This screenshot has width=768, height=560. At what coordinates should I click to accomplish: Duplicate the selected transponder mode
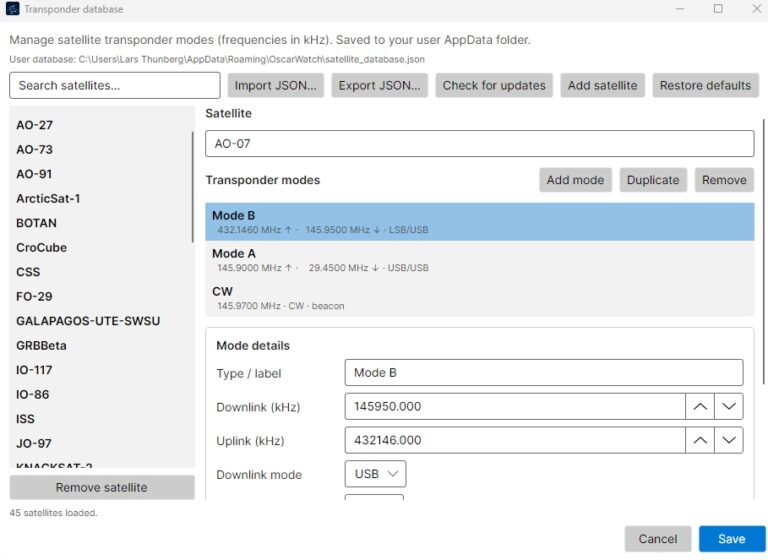click(x=653, y=180)
